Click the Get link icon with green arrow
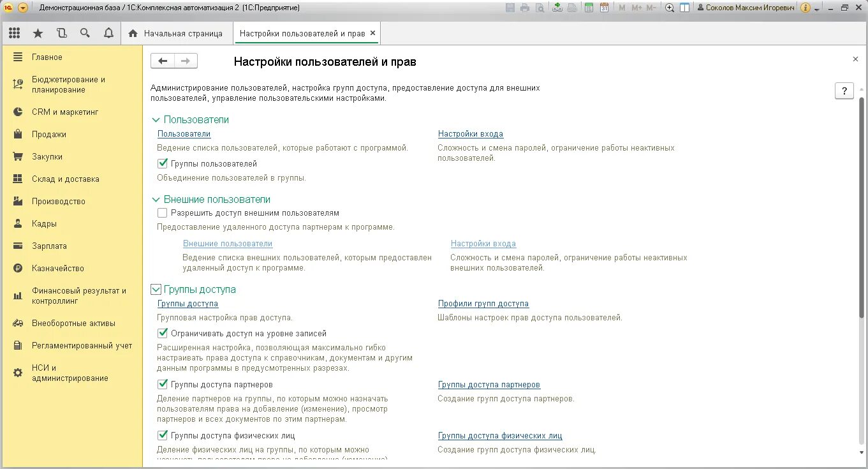This screenshot has width=868, height=469. [557, 8]
